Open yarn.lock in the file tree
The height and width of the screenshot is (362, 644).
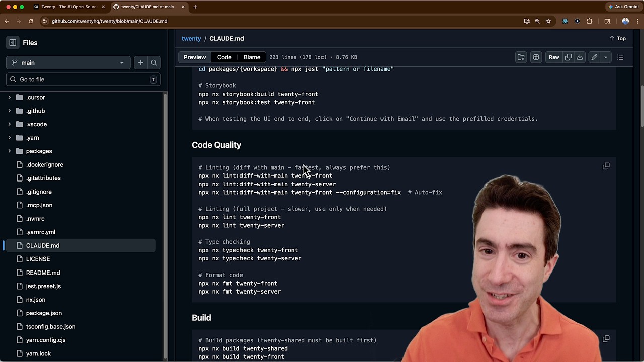click(x=38, y=354)
